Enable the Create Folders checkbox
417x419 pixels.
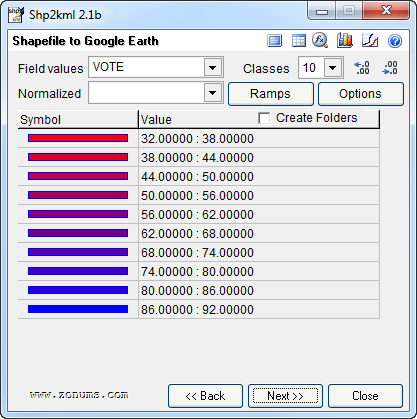pos(264,118)
